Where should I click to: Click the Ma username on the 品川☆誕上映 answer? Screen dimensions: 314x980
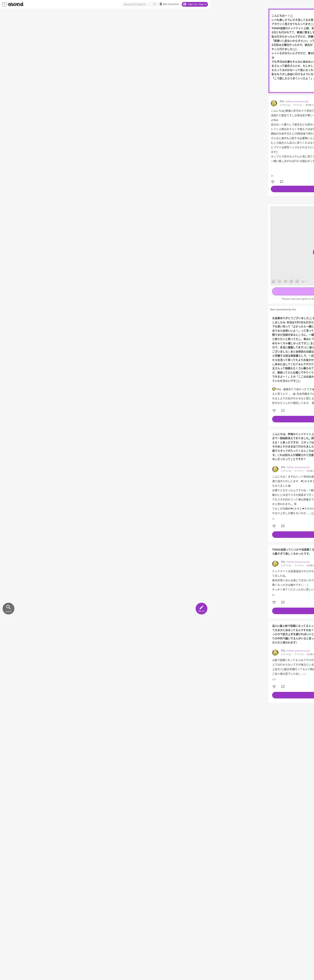tap(283, 651)
